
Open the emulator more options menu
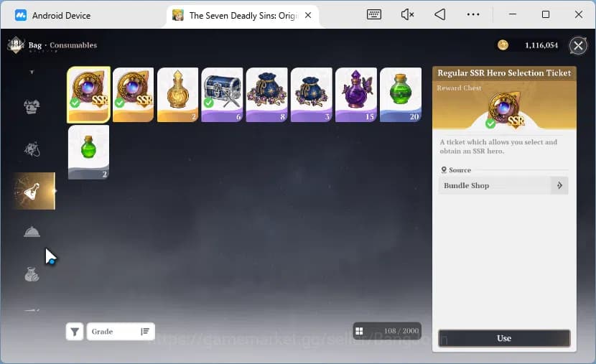click(x=473, y=14)
